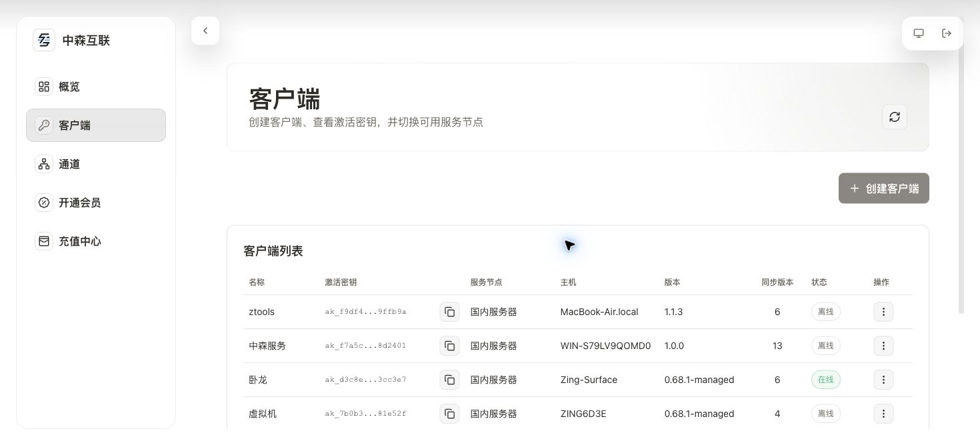Open the actions menu for ztools

(883, 312)
